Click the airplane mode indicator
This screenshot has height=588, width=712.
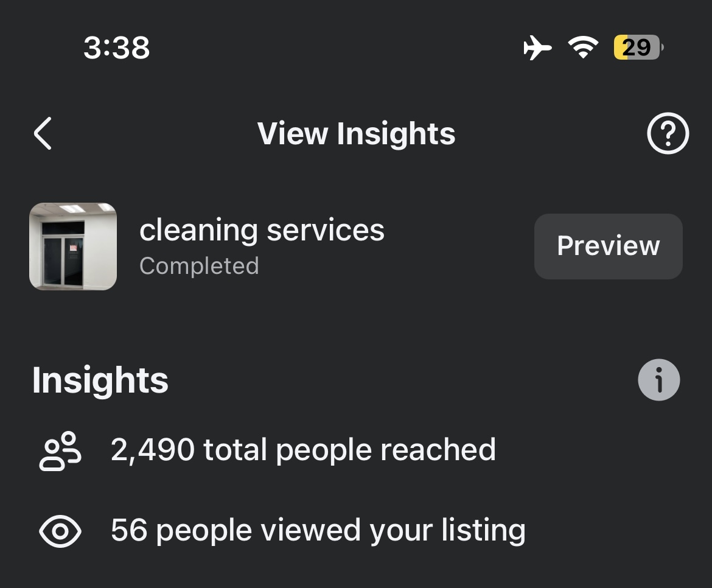538,47
